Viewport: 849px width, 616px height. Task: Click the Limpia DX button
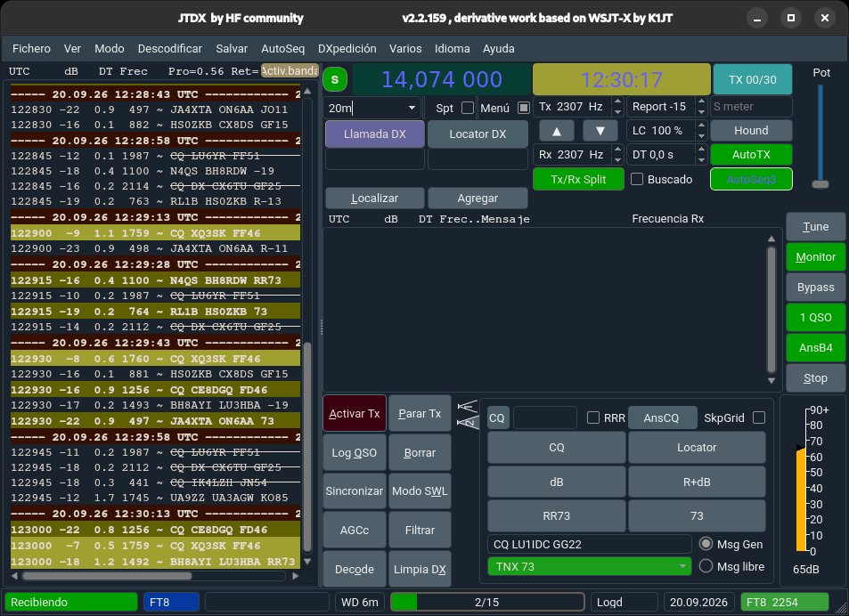tap(420, 570)
